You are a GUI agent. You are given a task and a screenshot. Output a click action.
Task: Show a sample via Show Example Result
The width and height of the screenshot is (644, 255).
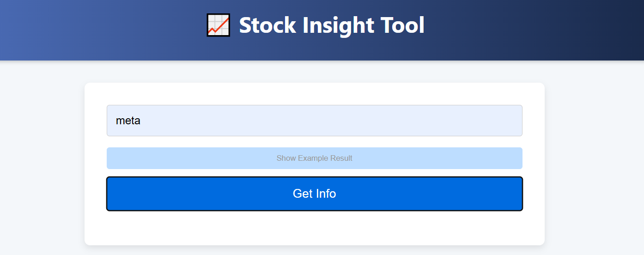coord(315,158)
